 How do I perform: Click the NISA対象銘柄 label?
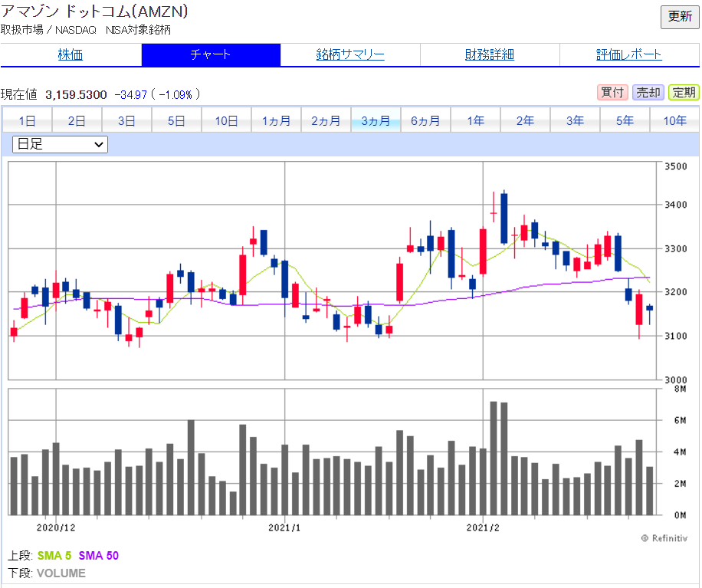(139, 30)
